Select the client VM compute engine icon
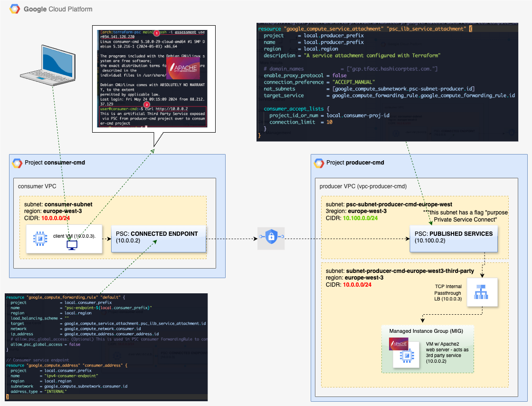This screenshot has height=406, width=532. (40, 239)
